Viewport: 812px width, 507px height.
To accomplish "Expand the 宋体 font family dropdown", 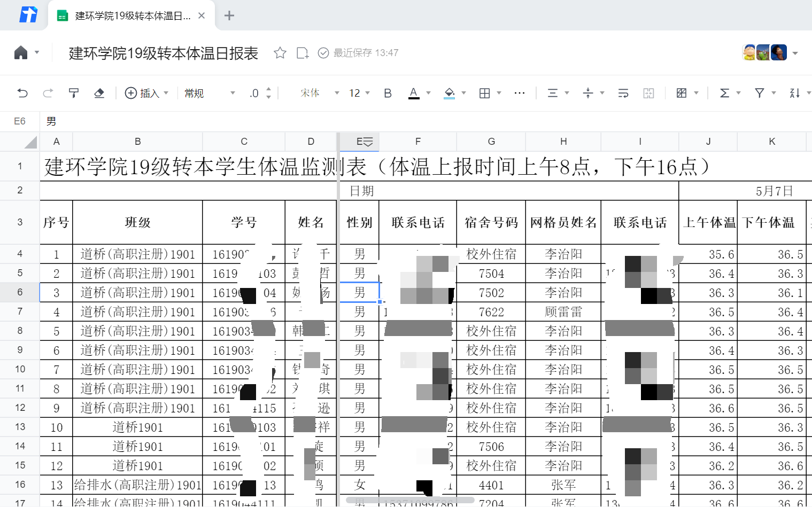I will point(319,93).
